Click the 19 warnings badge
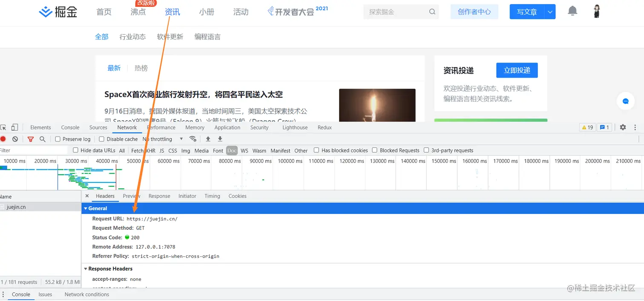 click(x=587, y=127)
